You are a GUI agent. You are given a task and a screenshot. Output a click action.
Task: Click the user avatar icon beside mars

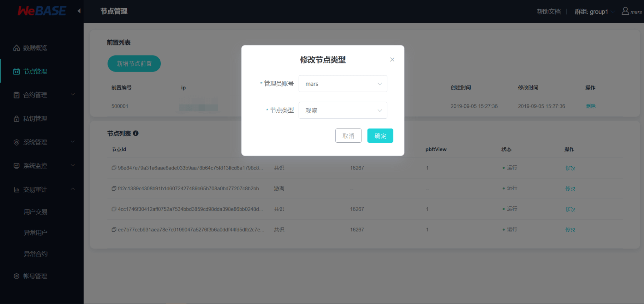[625, 11]
